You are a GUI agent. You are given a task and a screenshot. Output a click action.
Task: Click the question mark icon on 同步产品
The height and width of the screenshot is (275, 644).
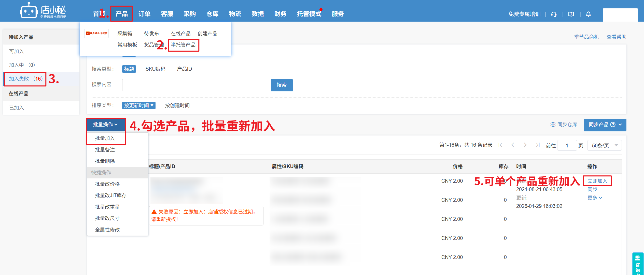click(613, 125)
